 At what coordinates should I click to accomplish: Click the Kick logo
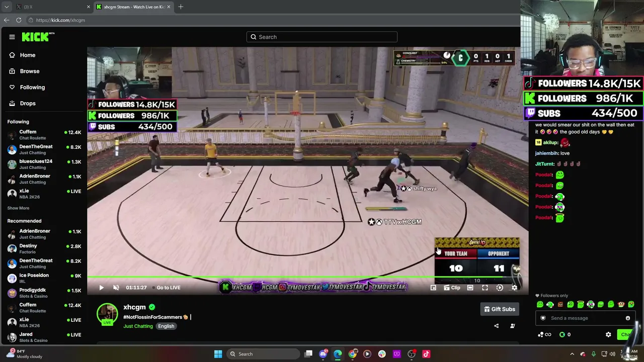pyautogui.click(x=38, y=37)
